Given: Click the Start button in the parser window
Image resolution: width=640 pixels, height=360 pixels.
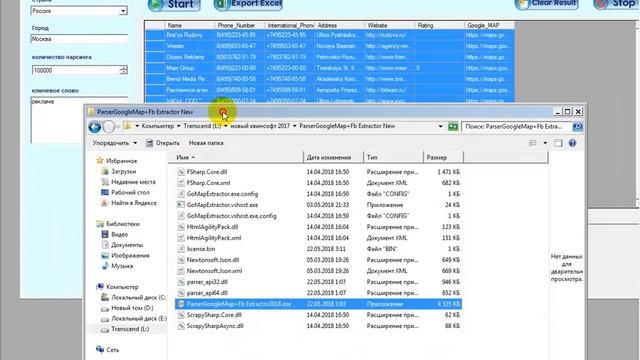Looking at the screenshot, I should (x=174, y=4).
